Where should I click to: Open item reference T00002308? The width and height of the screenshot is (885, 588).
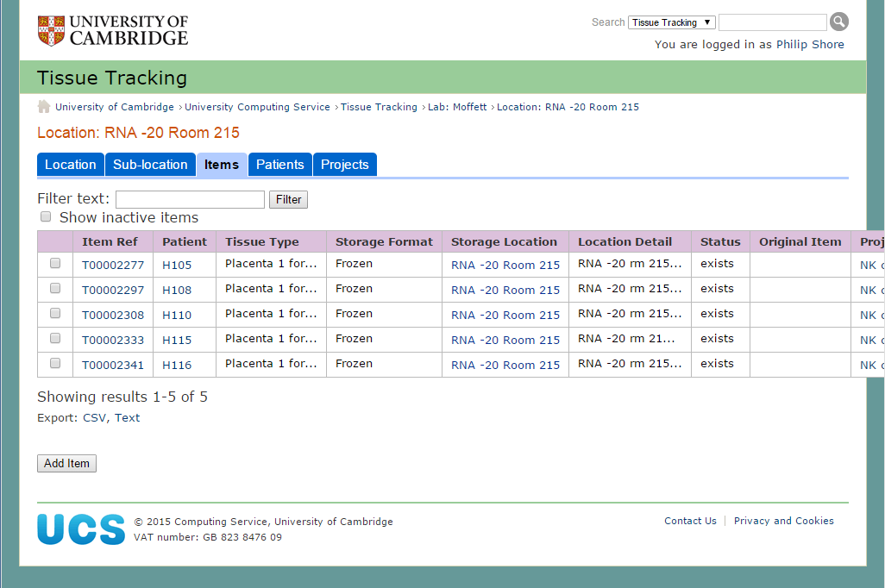click(x=113, y=315)
